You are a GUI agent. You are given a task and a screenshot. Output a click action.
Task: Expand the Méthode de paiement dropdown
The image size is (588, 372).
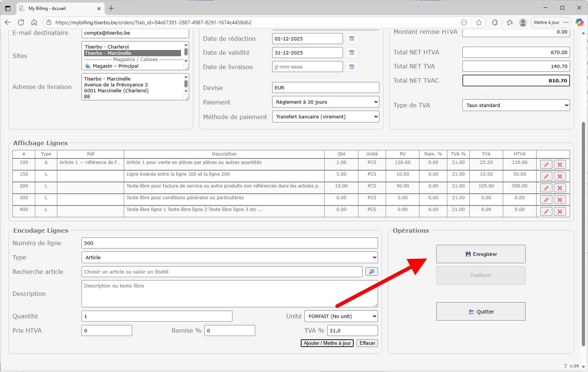(x=325, y=117)
